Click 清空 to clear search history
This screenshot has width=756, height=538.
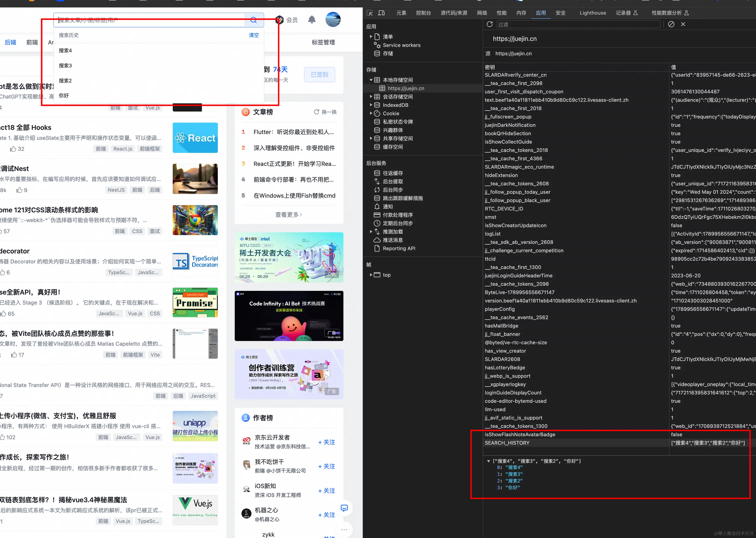tap(254, 35)
